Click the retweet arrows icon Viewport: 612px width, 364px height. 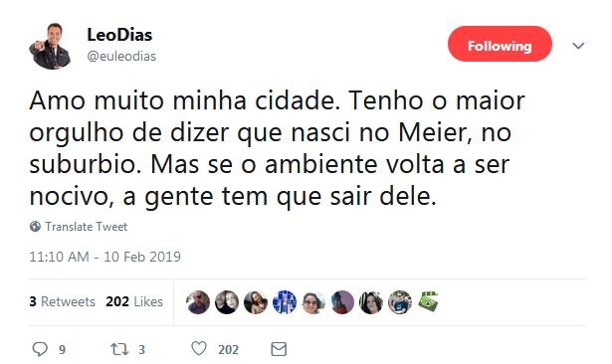[x=119, y=349]
